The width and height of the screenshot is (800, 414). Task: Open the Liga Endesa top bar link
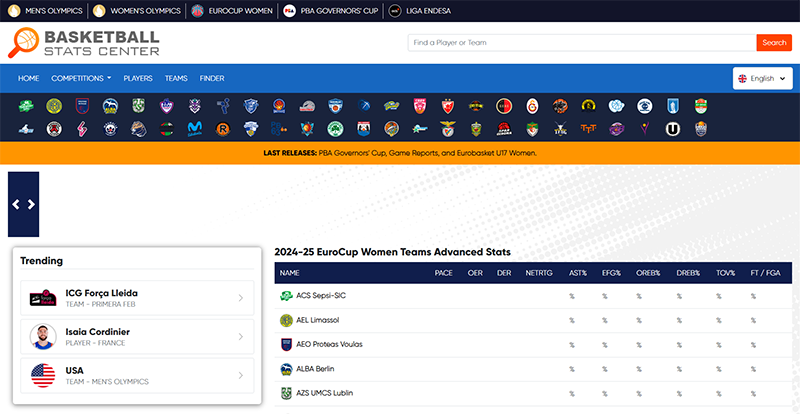point(420,11)
